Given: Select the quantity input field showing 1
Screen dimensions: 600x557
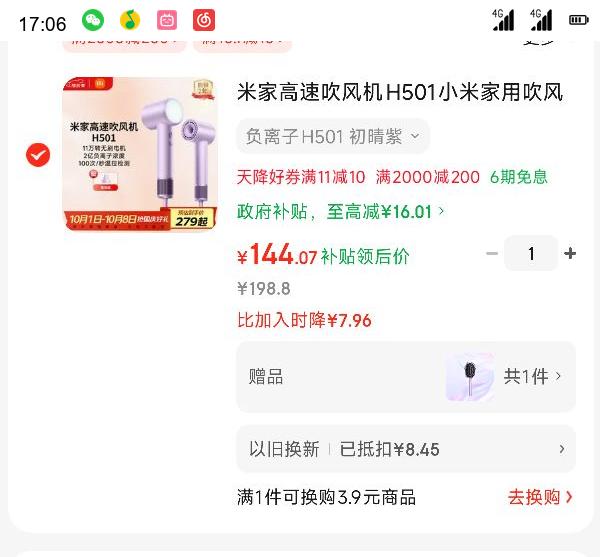Looking at the screenshot, I should coord(531,253).
